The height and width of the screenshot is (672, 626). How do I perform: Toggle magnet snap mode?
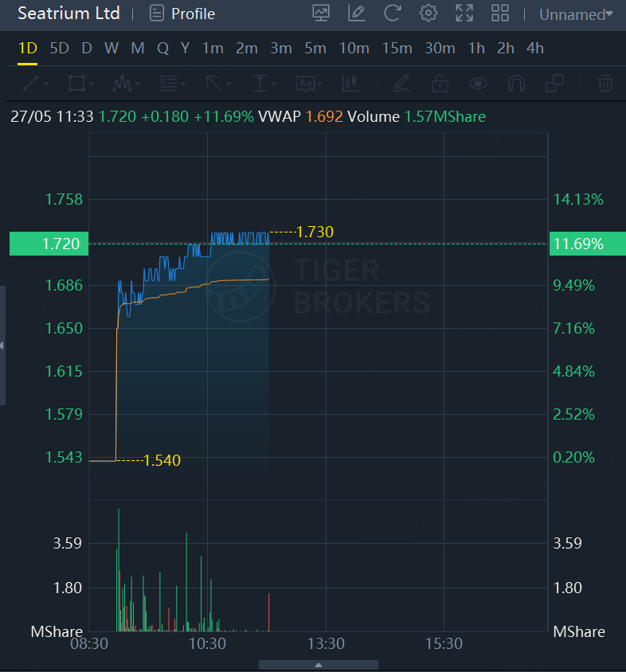516,83
